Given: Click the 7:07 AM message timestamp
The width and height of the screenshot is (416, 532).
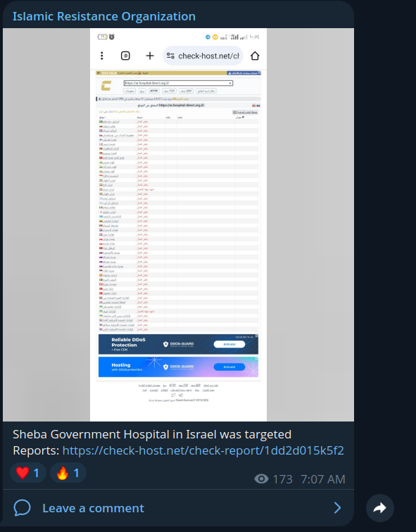Looking at the screenshot, I should click(x=323, y=479).
